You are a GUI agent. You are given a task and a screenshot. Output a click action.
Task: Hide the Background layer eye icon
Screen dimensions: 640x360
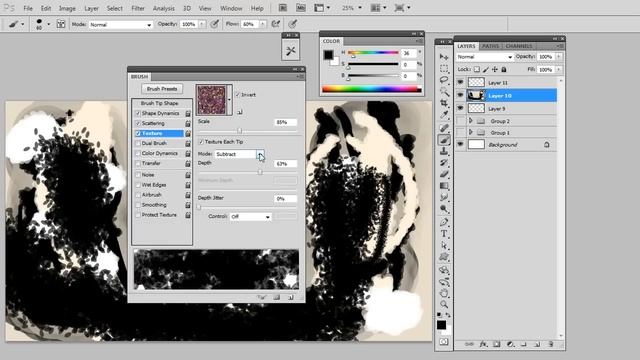point(460,144)
